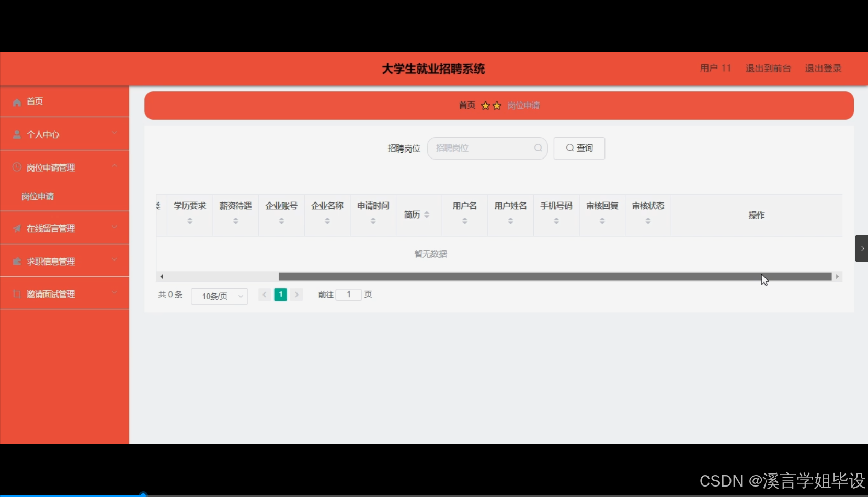Open the 邀请面试管理 sidebar menu

point(64,294)
